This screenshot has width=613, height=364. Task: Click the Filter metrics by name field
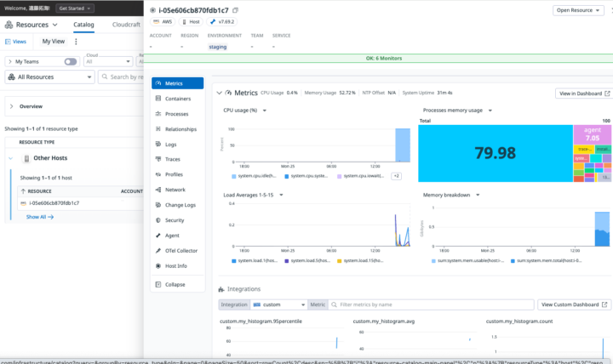click(431, 304)
